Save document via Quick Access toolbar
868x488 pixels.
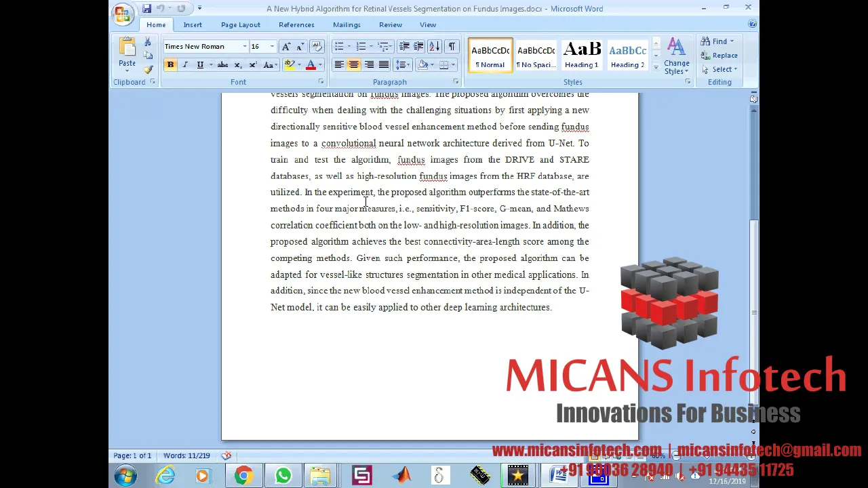[146, 9]
